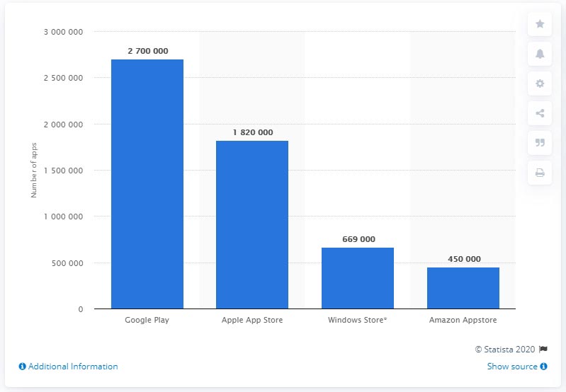Open the Show source link
The height and width of the screenshot is (392, 566).
(x=512, y=367)
